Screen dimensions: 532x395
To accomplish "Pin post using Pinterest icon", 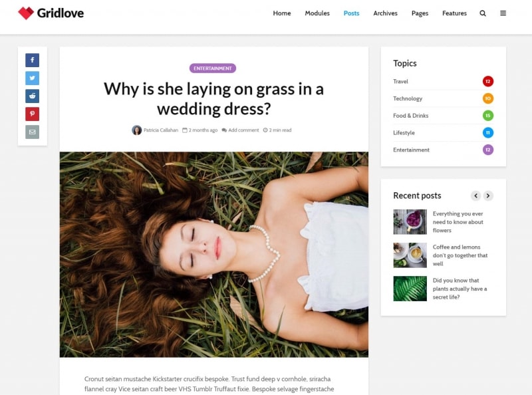I will [32, 114].
